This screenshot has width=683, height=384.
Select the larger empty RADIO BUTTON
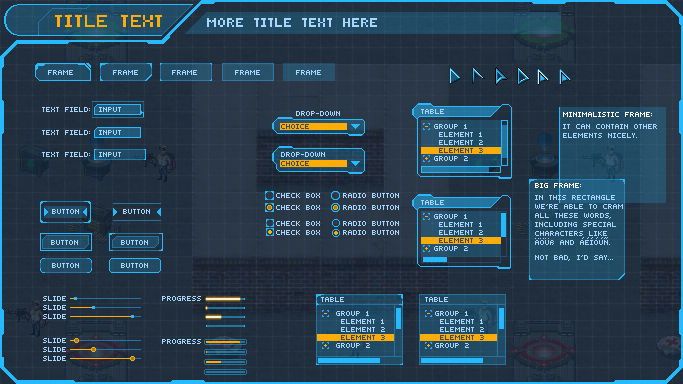pos(335,195)
